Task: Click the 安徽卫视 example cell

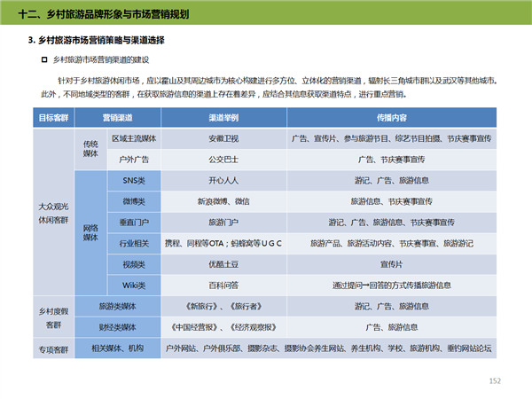Action: pyautogui.click(x=223, y=139)
